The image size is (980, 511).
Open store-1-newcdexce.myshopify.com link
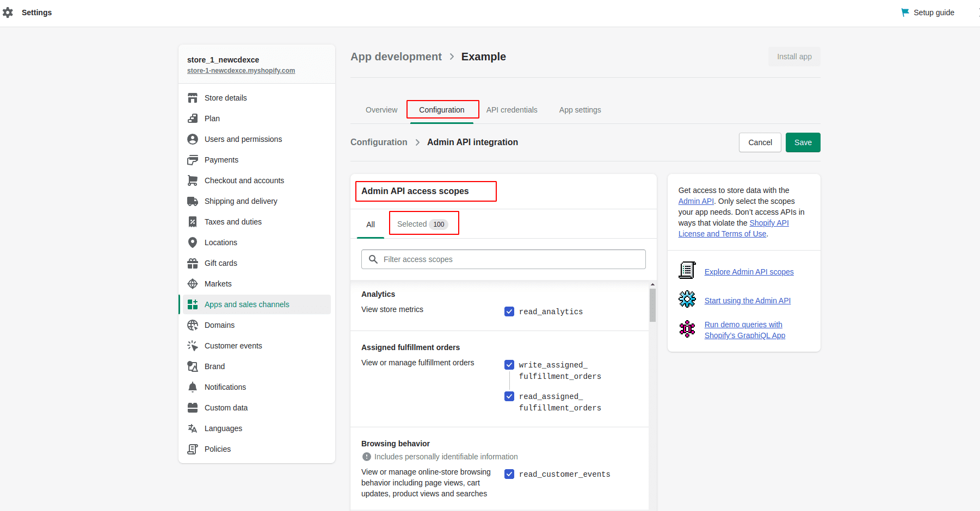pyautogui.click(x=241, y=71)
